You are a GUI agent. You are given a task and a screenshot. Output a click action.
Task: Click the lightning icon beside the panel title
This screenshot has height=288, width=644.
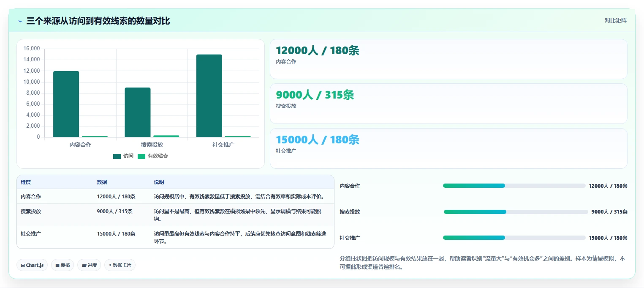coord(20,21)
